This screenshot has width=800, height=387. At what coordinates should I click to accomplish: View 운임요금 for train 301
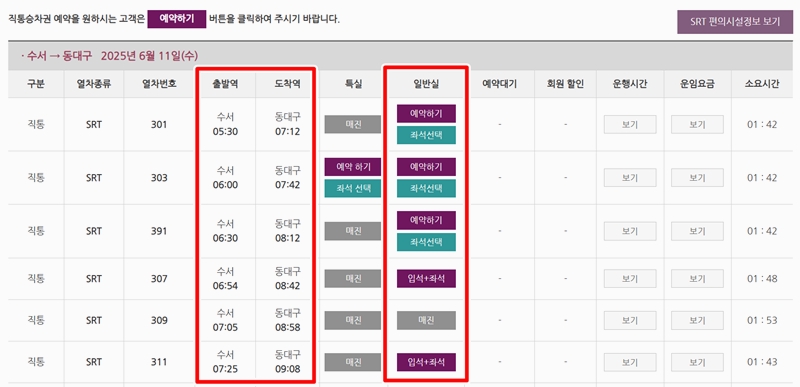(697, 124)
